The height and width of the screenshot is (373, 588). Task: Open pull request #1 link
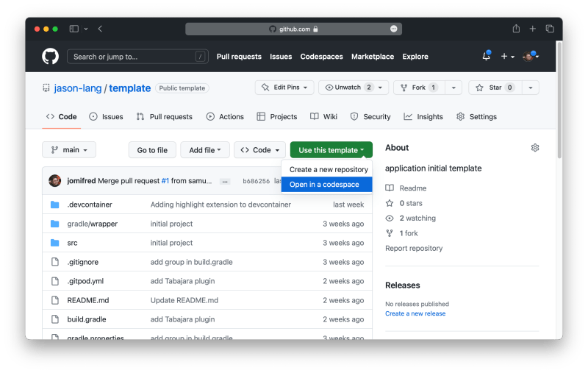(x=165, y=181)
